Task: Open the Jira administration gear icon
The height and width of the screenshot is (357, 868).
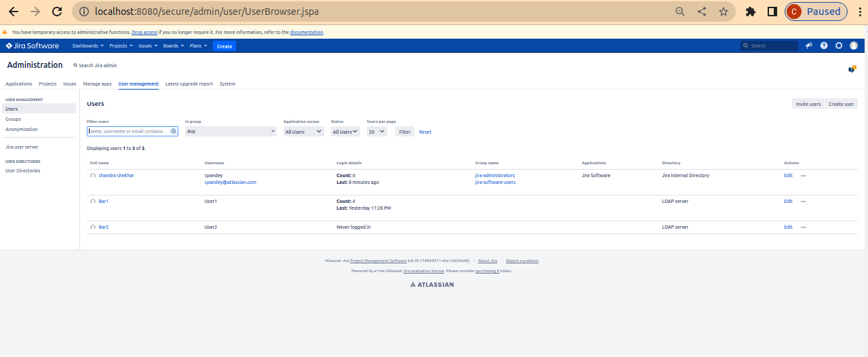Action: point(839,45)
